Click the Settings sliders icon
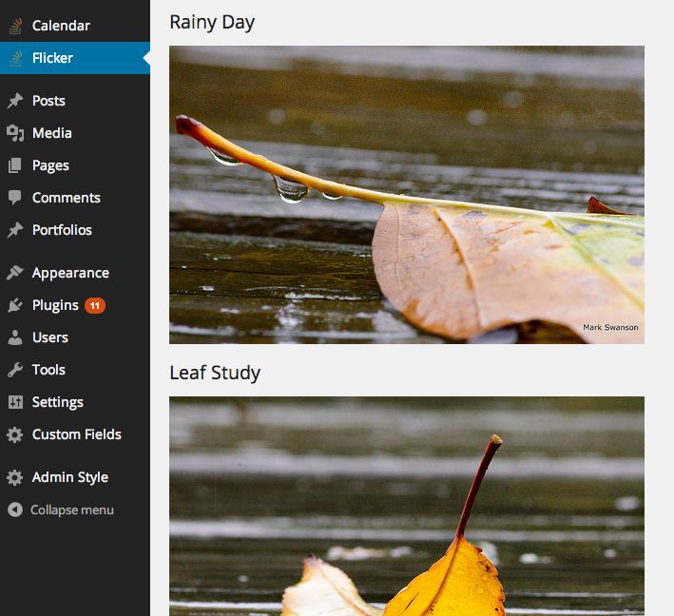Viewport: 674px width, 616px height. coord(15,402)
